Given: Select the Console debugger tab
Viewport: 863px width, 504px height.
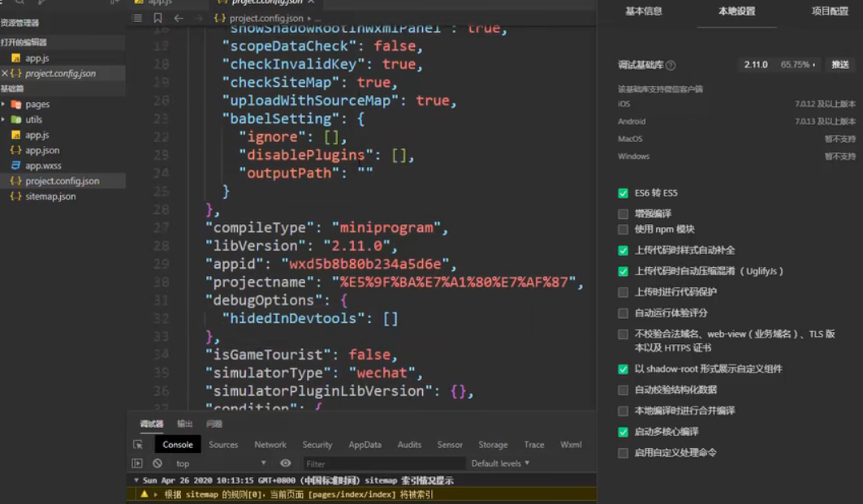Looking at the screenshot, I should (178, 444).
